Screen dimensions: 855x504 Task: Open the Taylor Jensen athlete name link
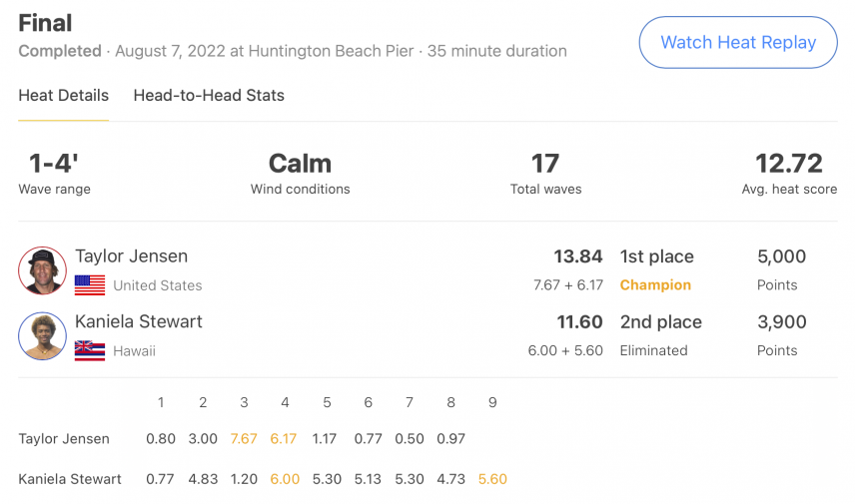pos(132,256)
